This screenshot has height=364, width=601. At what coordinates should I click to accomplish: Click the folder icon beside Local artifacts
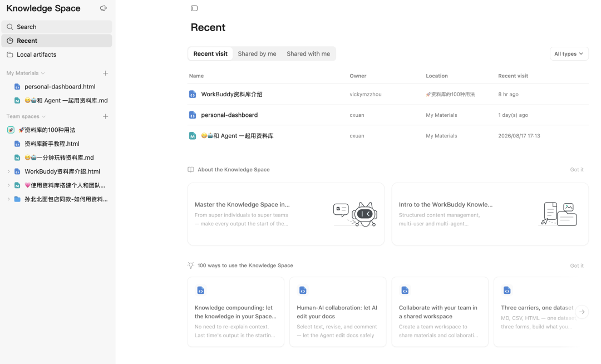(x=10, y=55)
